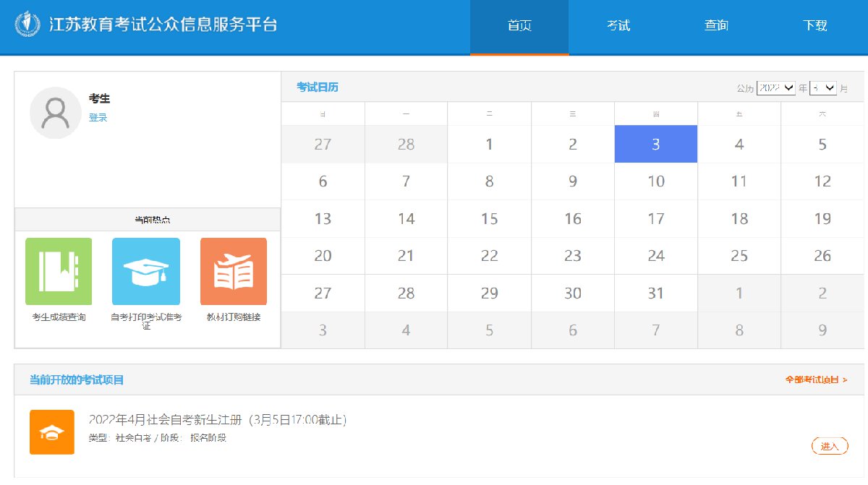868x485 pixels.
Task: Expand the month dropdown in exam calendar
Action: click(x=823, y=87)
